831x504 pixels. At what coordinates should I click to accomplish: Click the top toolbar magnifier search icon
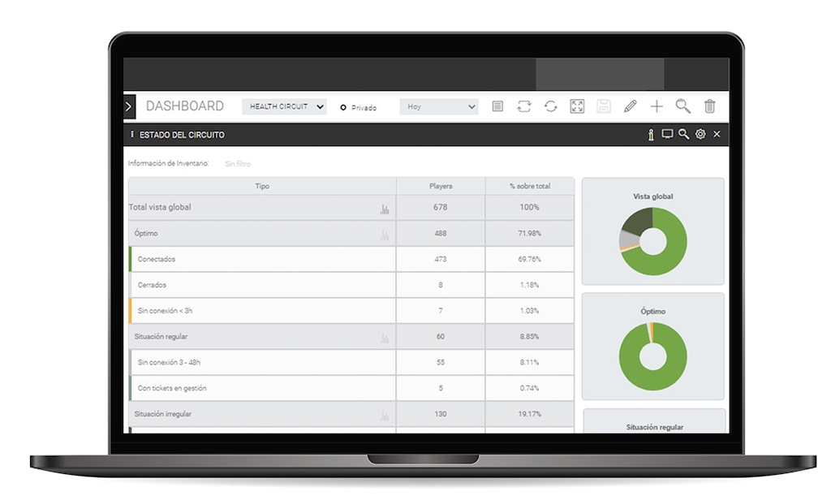[683, 106]
